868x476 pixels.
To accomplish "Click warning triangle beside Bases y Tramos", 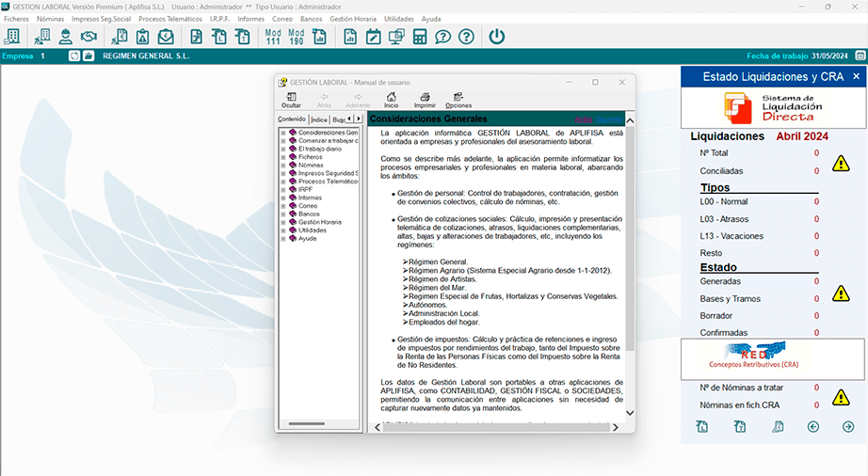I will click(x=841, y=294).
